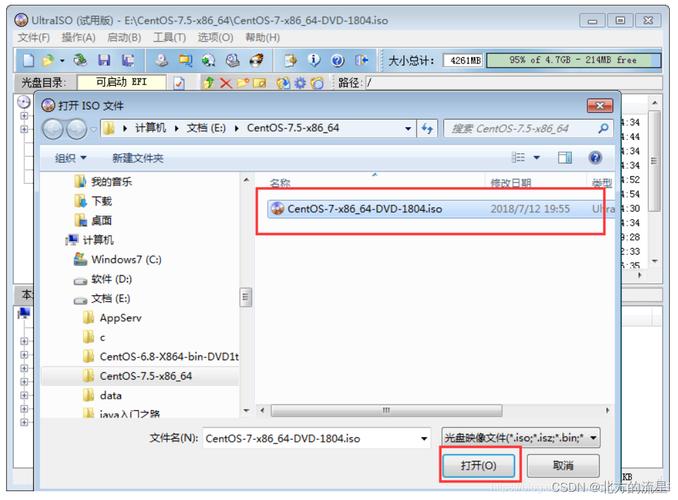This screenshot has height=500, width=678.
Task: Click the red X delete icon
Action: click(x=225, y=83)
